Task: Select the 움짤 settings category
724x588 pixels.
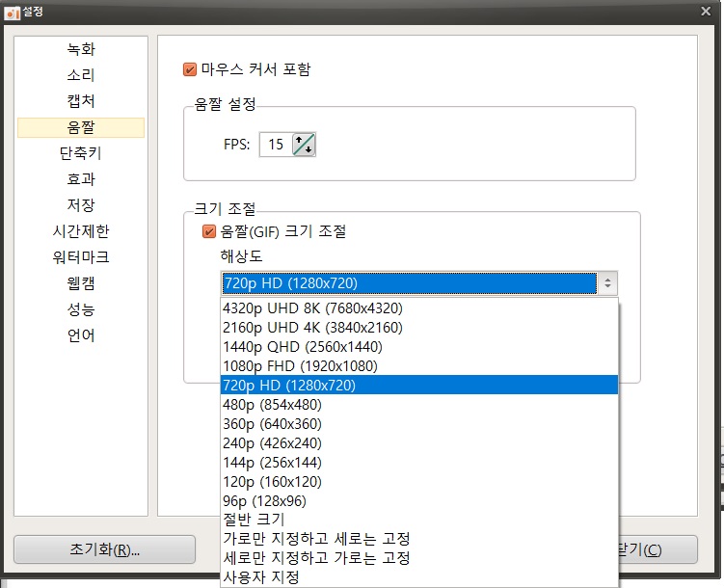Action: point(81,127)
